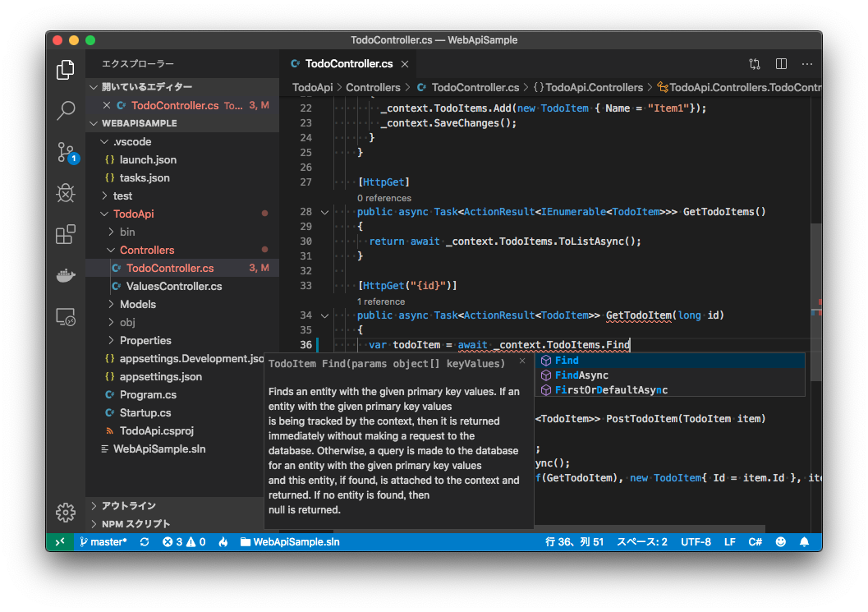Click the remote window indicator in status bar
868x612 pixels.
click(x=60, y=541)
